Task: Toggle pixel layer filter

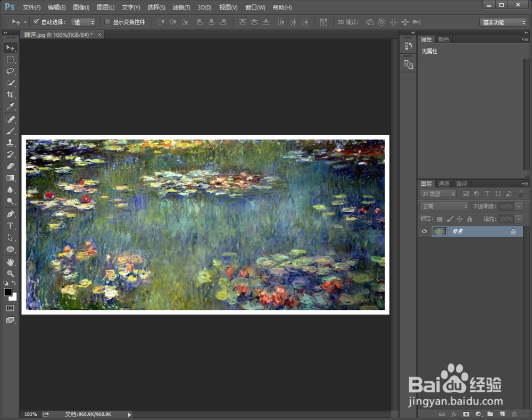Action: (x=465, y=194)
